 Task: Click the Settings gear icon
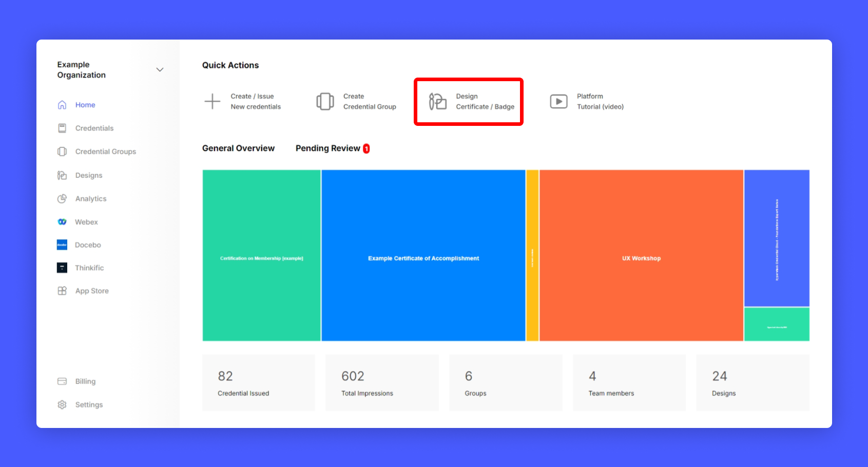tap(62, 405)
